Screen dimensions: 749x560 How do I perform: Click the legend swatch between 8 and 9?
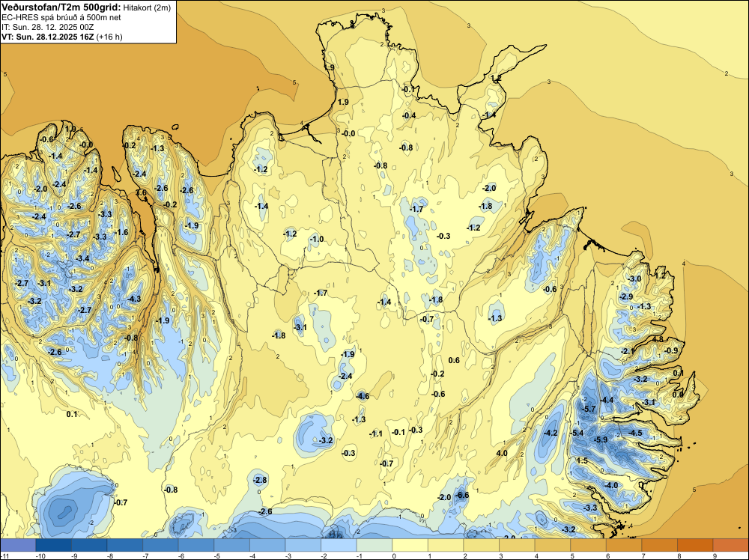pyautogui.click(x=695, y=545)
